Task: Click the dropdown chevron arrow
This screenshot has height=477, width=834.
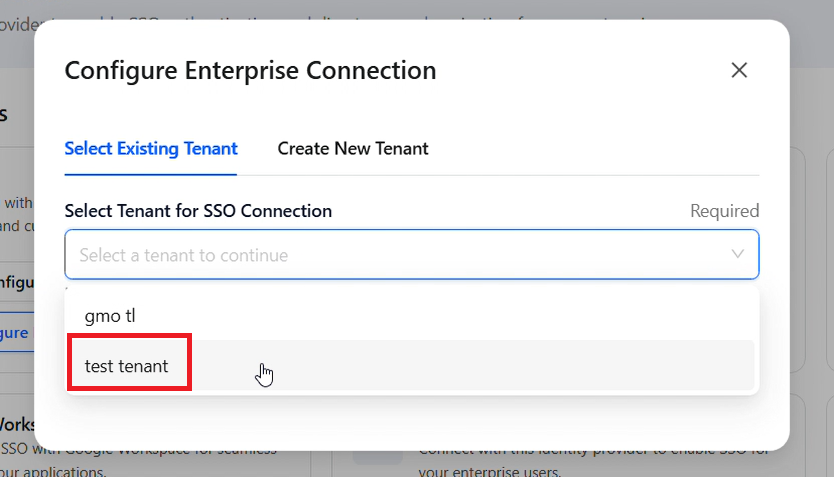Action: click(x=737, y=254)
